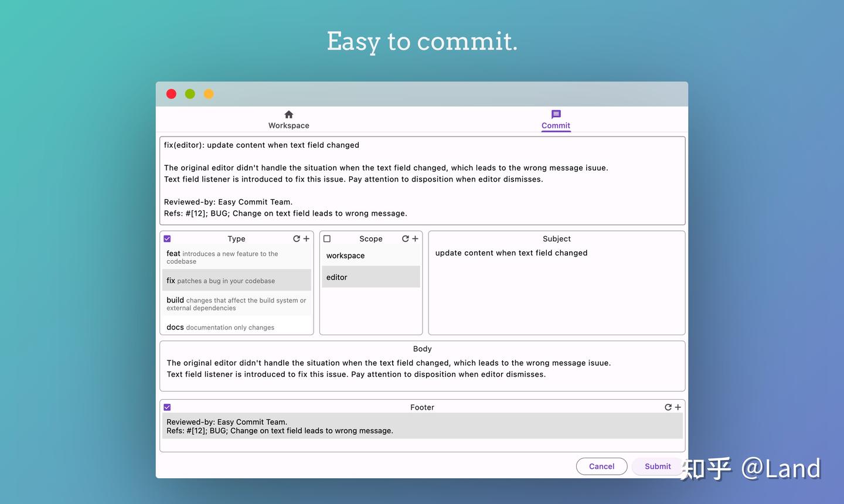
Task: Choose the workspace scope
Action: (370, 256)
